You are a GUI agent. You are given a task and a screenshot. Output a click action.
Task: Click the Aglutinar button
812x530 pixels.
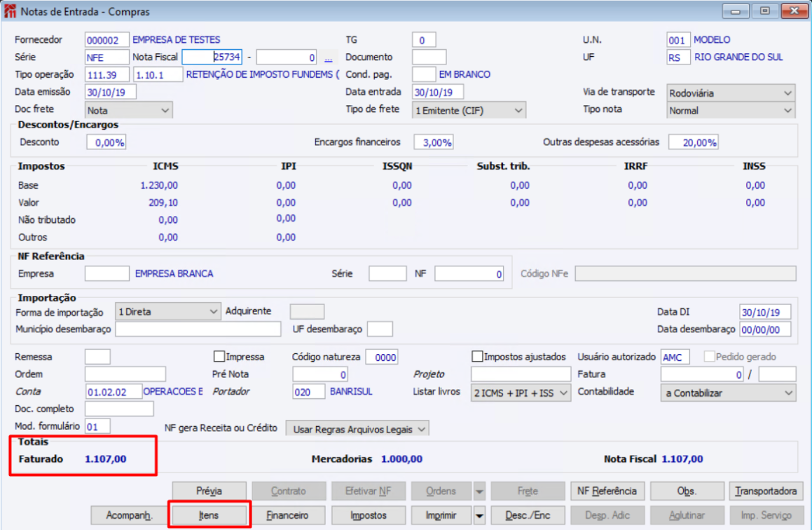click(x=687, y=515)
